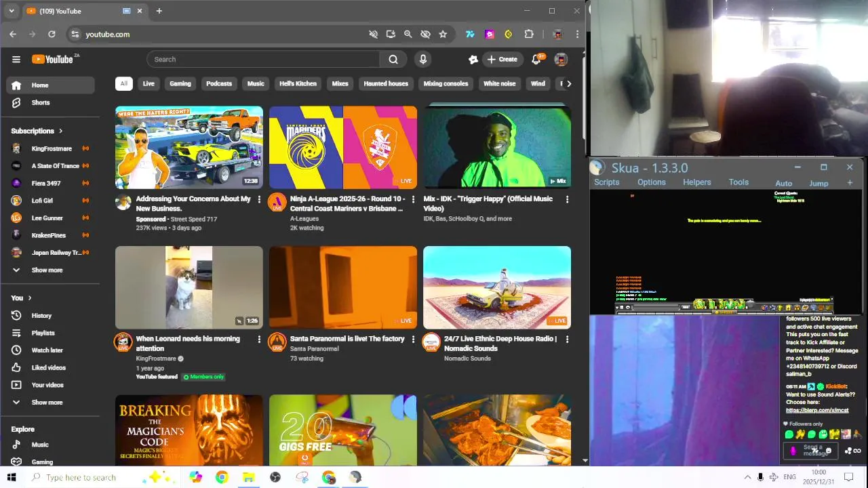Show more category chips with right arrow
The width and height of the screenshot is (868, 488).
point(568,83)
